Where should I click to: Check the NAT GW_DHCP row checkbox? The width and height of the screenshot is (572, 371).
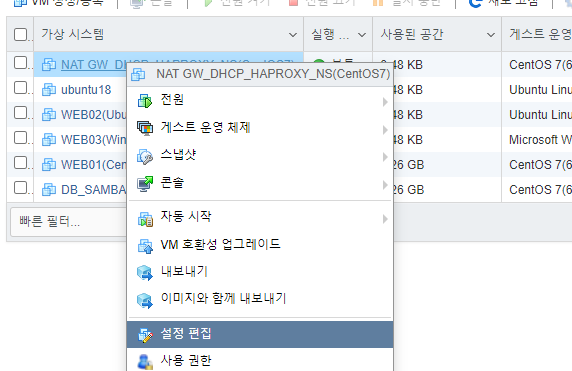20,63
